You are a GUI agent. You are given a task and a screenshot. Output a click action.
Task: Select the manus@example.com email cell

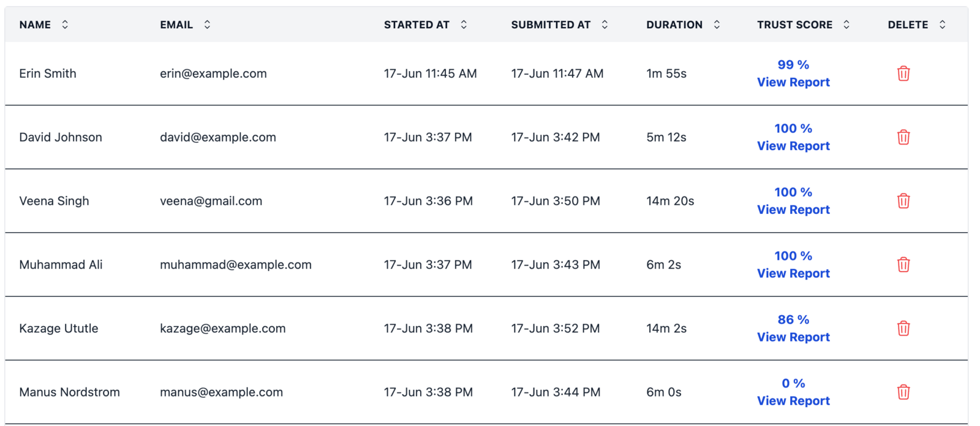[221, 392]
